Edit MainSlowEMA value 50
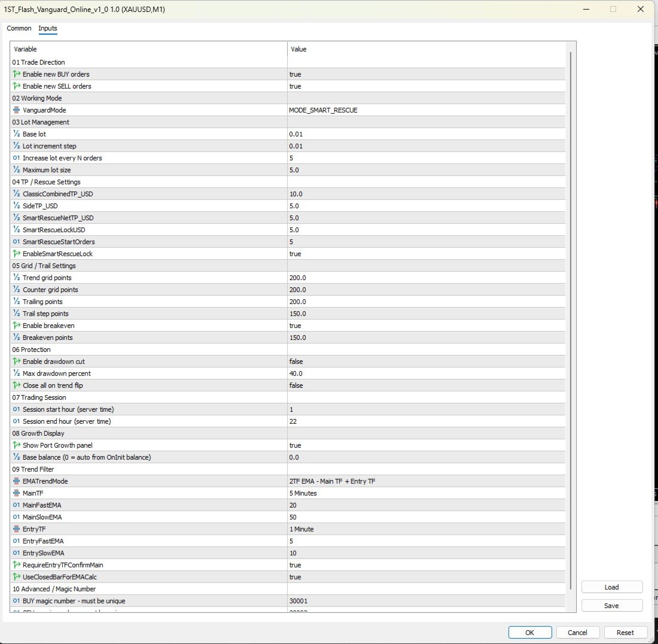The width and height of the screenshot is (658, 644). [427, 517]
